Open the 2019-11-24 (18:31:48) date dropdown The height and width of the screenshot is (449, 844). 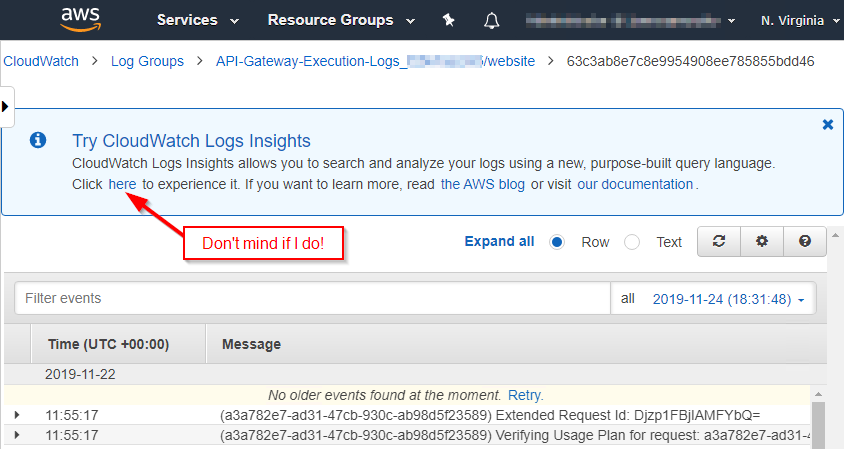click(728, 299)
